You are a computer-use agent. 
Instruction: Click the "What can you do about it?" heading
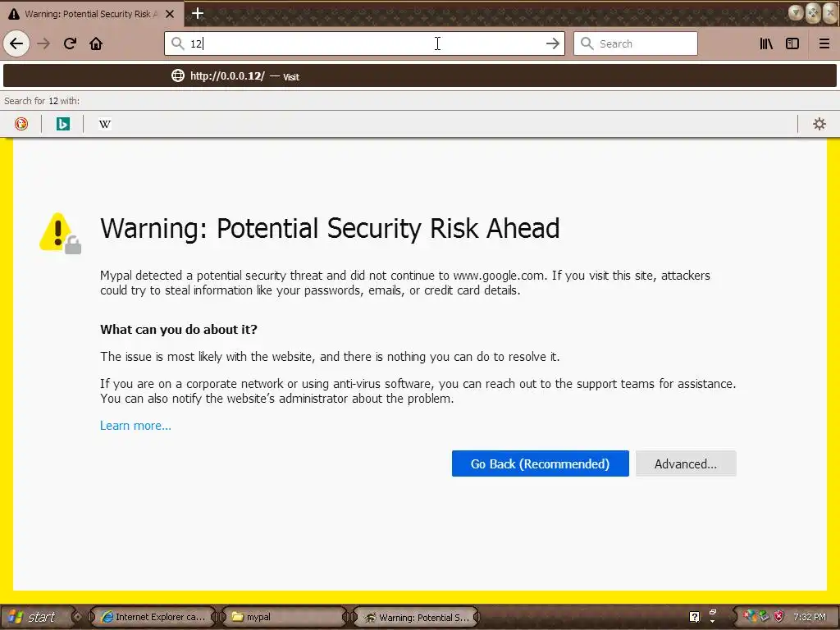(x=178, y=330)
